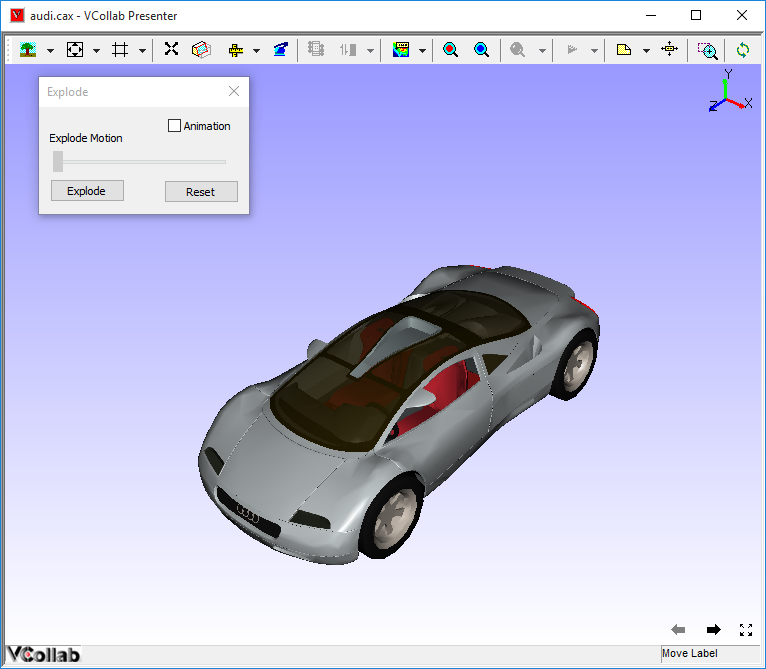
Task: Toggle fullscreen with the corner-arrows icon
Action: (x=746, y=630)
